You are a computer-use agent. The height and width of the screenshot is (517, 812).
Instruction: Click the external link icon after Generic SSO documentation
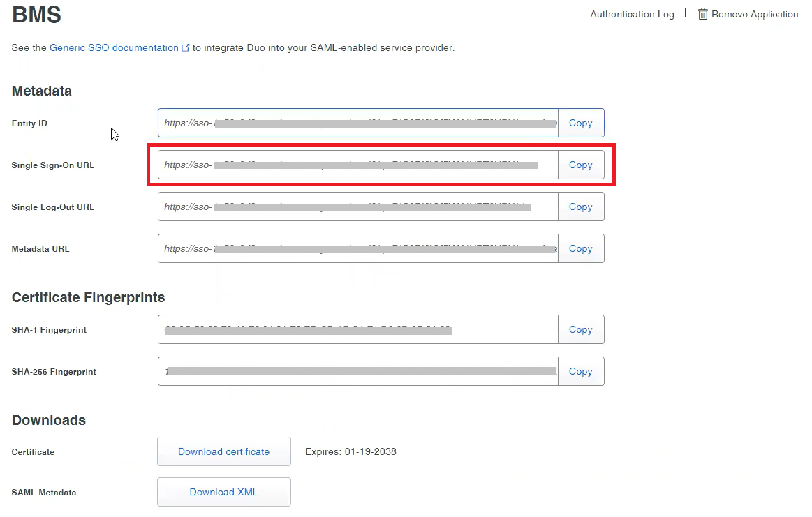[x=186, y=48]
